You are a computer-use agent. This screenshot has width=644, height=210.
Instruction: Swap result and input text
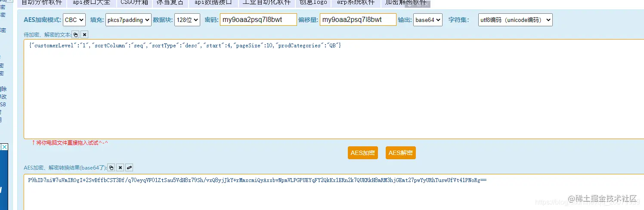[x=129, y=167]
